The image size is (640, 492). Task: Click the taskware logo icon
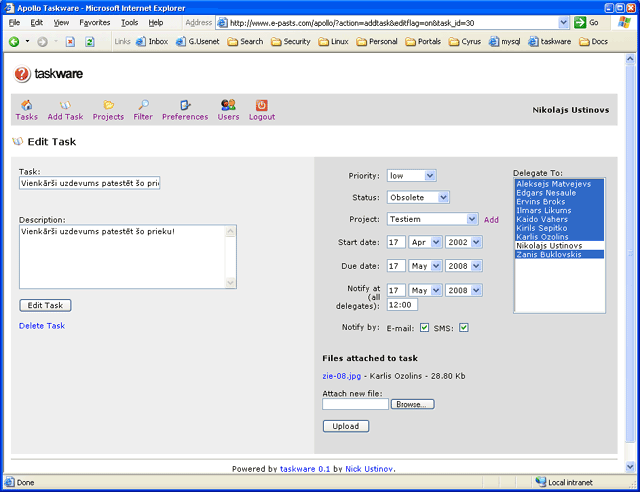pyautogui.click(x=22, y=74)
